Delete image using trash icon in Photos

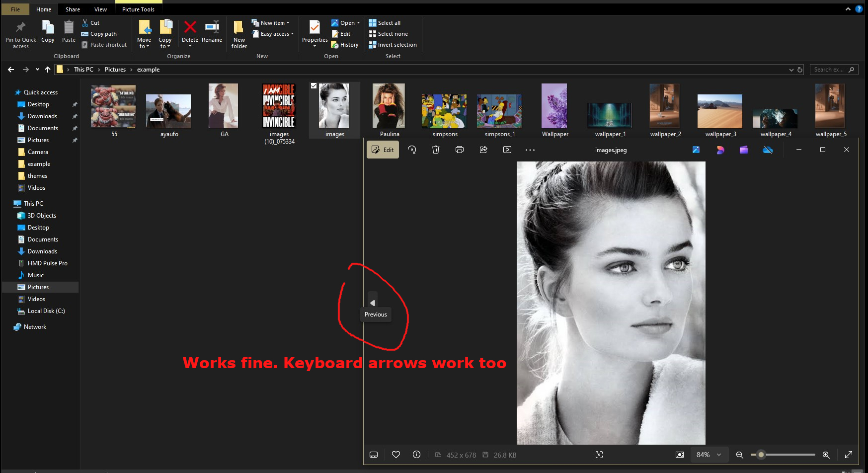(x=436, y=150)
